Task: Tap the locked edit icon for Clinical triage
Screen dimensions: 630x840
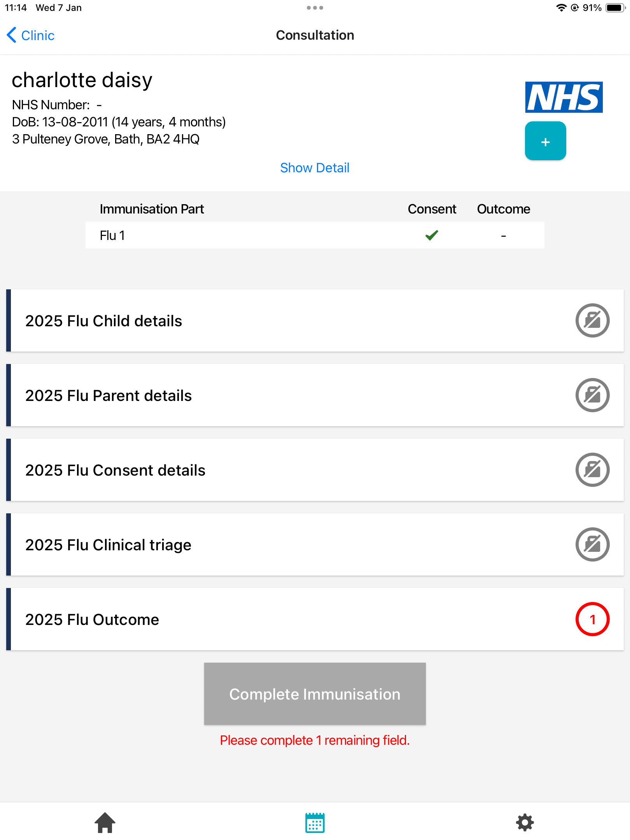Action: [592, 545]
